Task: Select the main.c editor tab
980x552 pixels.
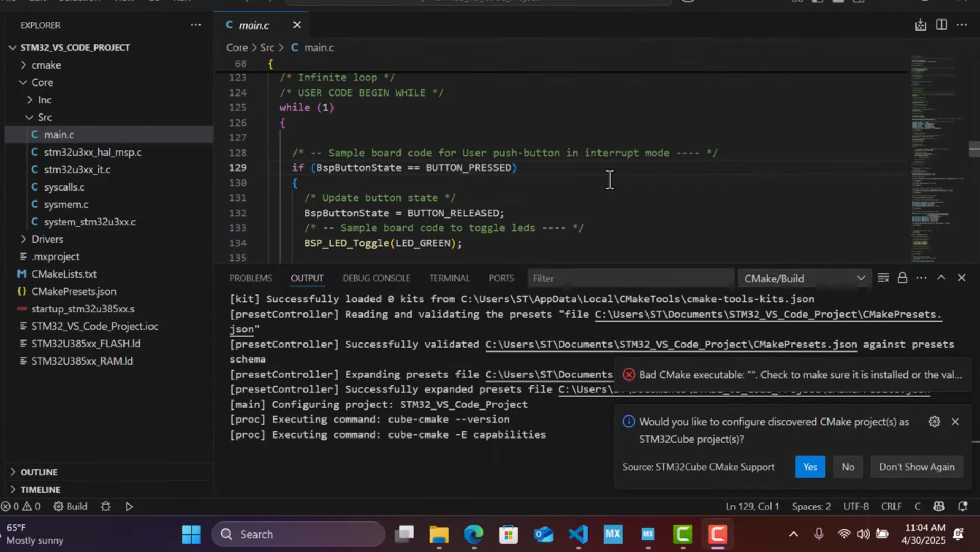Action: pos(254,25)
